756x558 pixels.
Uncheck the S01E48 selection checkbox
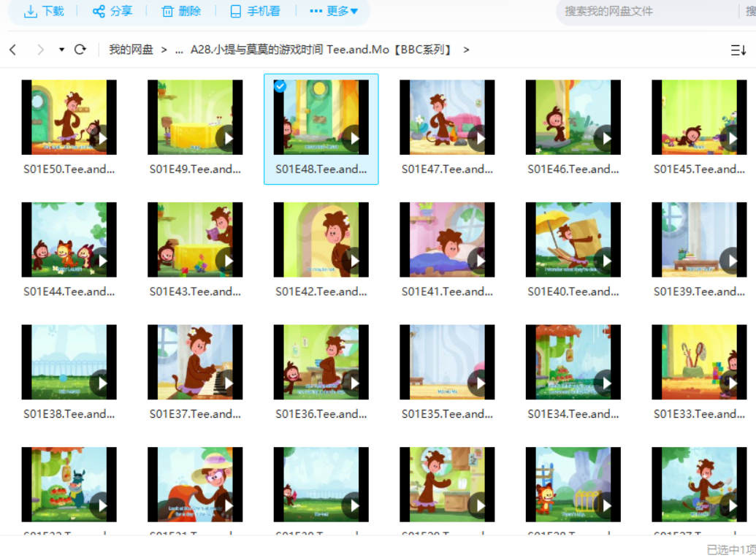pyautogui.click(x=280, y=86)
